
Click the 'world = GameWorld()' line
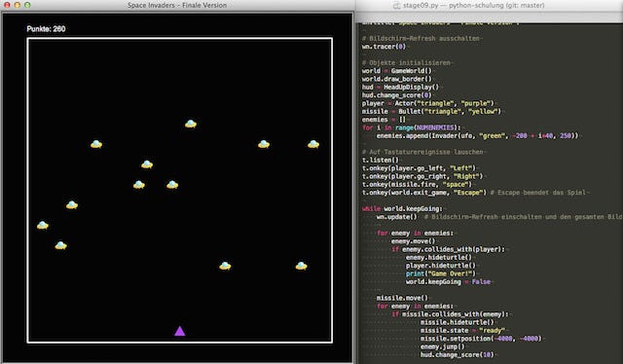(x=396, y=71)
